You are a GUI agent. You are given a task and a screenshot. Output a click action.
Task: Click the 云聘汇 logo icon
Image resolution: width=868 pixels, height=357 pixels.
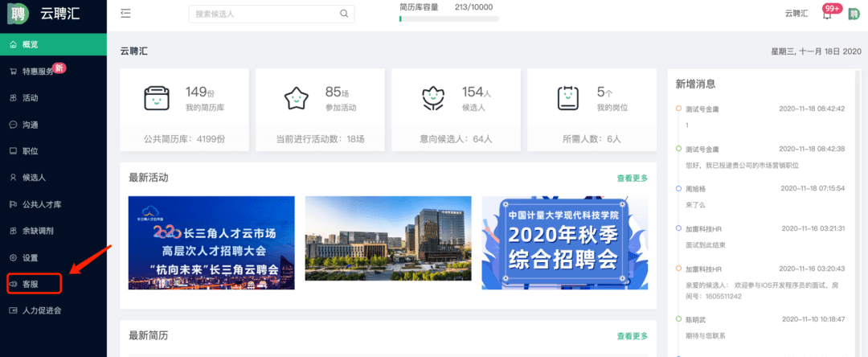[18, 14]
